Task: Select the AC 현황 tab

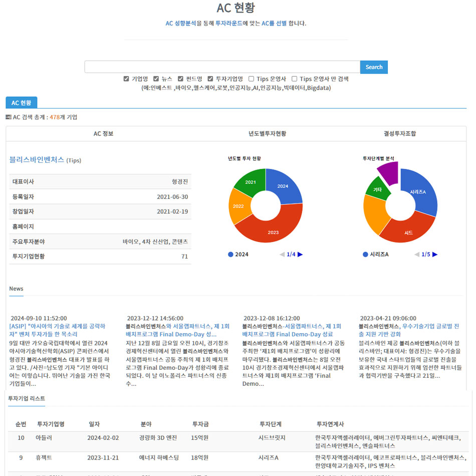Action: pos(21,103)
